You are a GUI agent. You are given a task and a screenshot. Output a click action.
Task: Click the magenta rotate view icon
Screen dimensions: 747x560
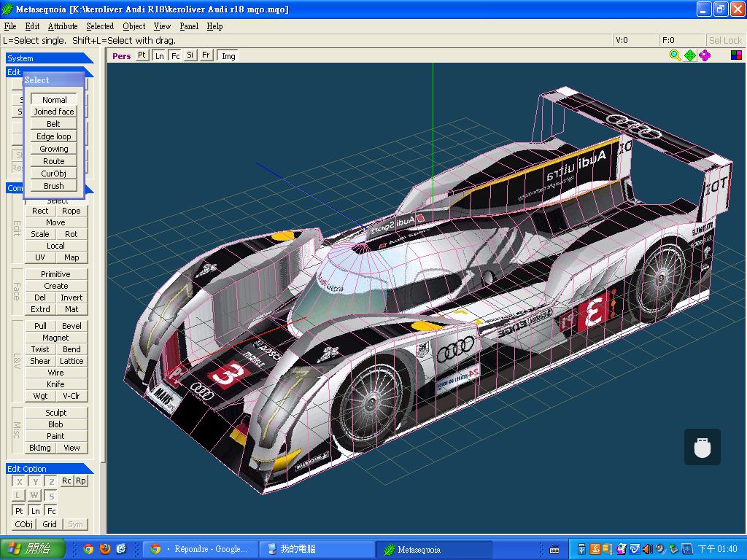click(705, 55)
